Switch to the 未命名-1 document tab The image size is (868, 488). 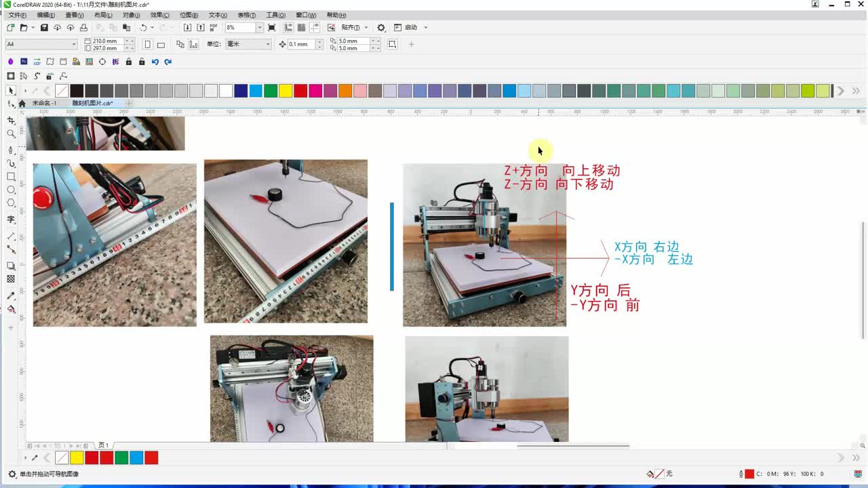44,103
